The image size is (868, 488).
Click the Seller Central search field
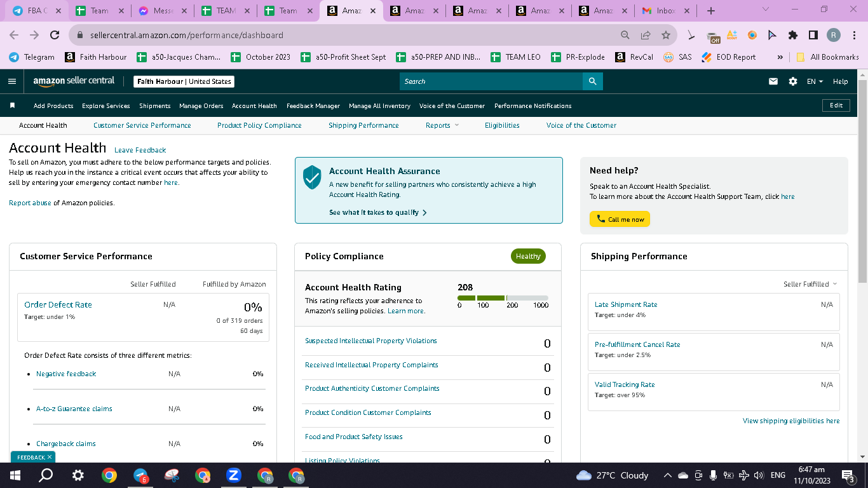[x=491, y=81]
